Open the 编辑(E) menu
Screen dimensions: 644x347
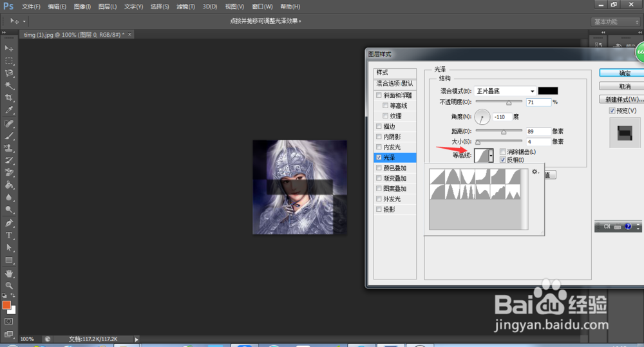click(x=57, y=6)
